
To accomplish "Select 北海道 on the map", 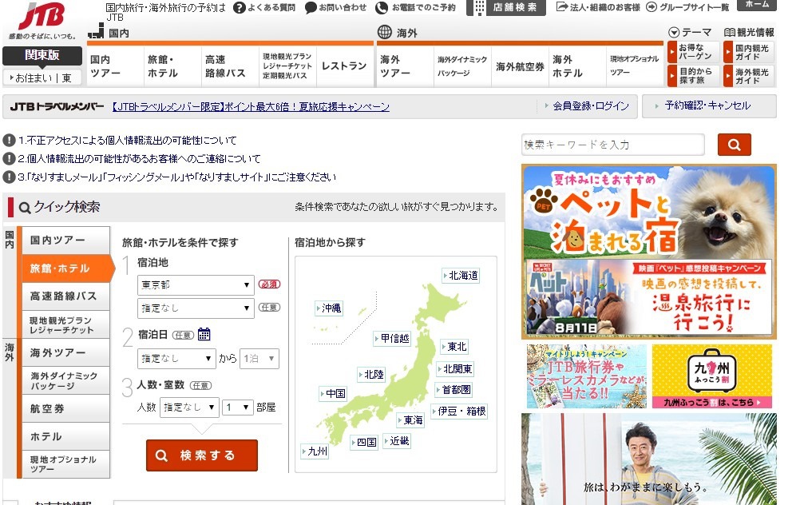I will pos(461,276).
